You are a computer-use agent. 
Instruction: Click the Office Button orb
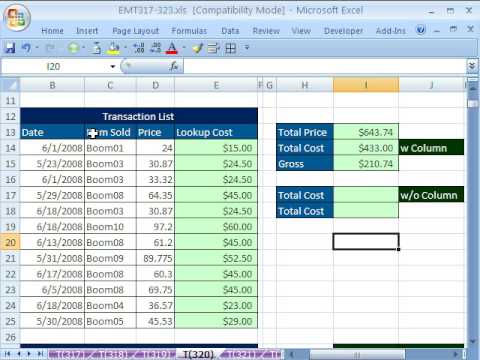[17, 17]
